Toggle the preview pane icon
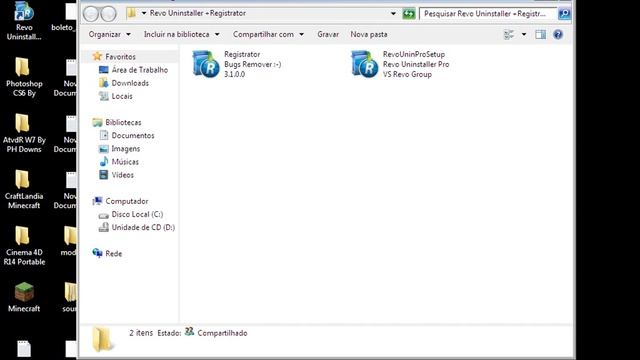Viewport: 640px width, 360px height. 540,34
